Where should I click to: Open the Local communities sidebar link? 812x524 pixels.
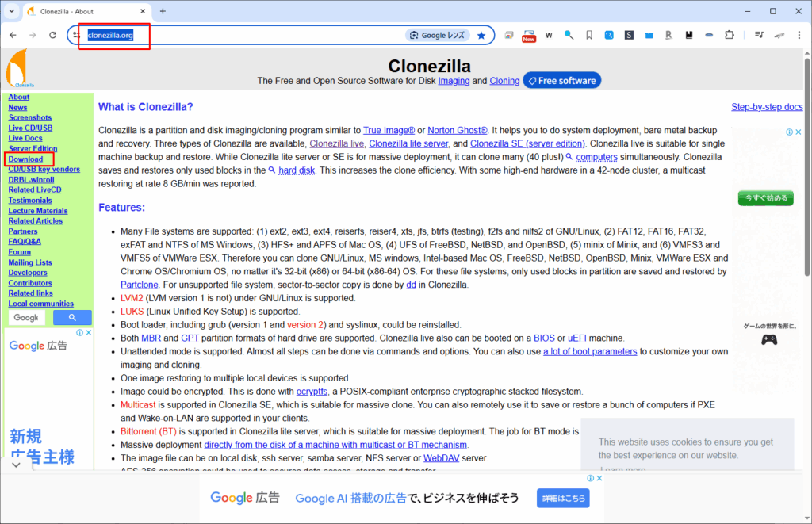[x=41, y=304]
